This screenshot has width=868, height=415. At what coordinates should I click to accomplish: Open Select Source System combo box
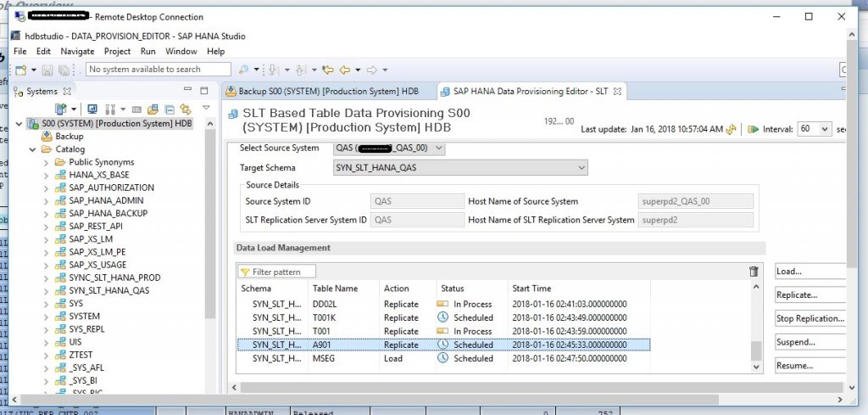(389, 148)
